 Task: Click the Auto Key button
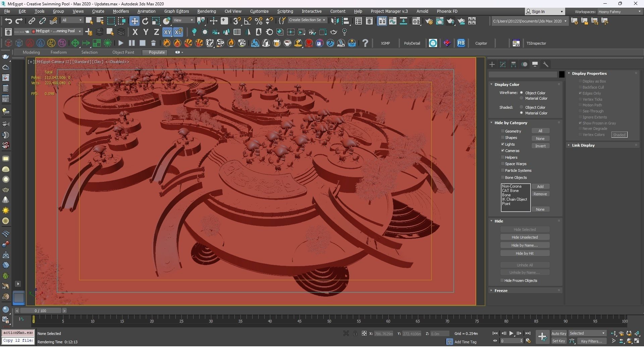point(559,333)
